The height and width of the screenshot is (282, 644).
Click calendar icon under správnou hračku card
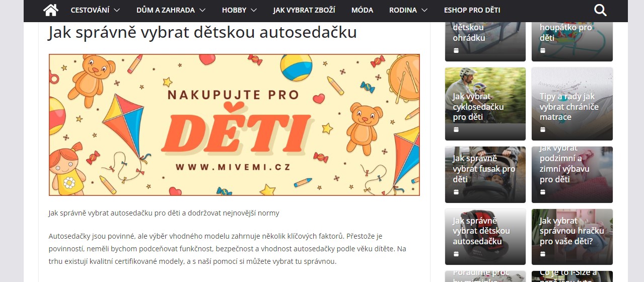click(x=543, y=254)
